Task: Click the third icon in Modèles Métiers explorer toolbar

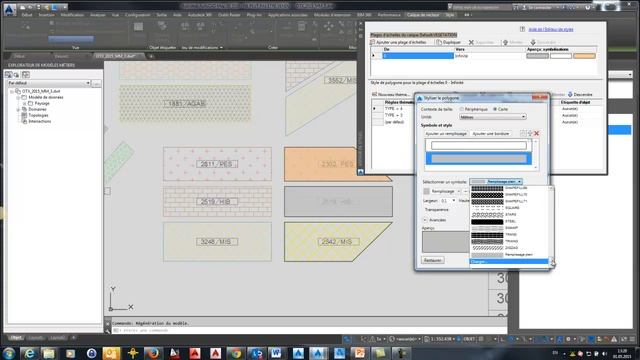Action: [25, 74]
